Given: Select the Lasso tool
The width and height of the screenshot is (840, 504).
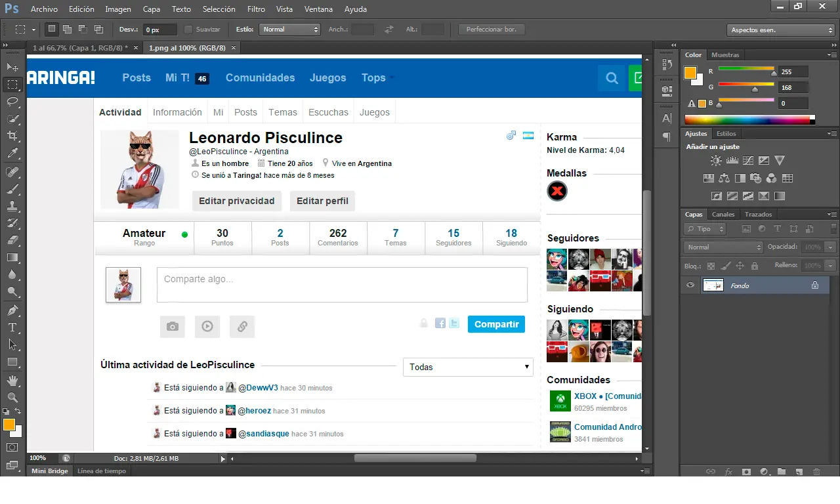Looking at the screenshot, I should [12, 101].
